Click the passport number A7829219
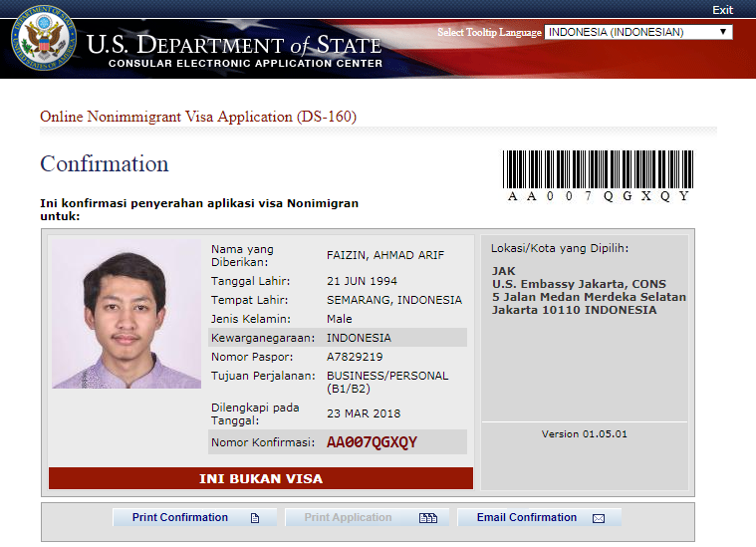The image size is (756, 547). (x=355, y=357)
